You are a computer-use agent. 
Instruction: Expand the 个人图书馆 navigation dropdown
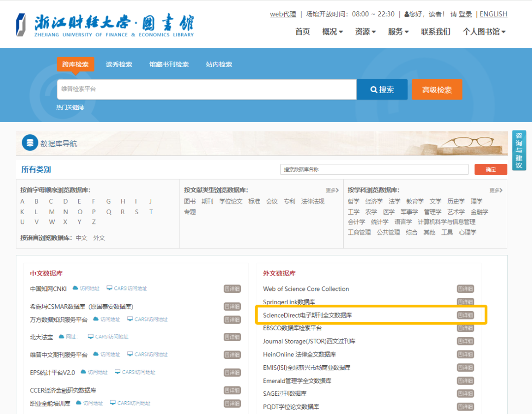click(x=484, y=32)
